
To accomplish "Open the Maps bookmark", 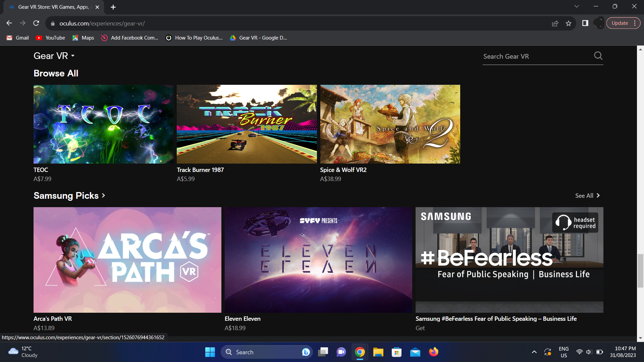I will [83, 38].
